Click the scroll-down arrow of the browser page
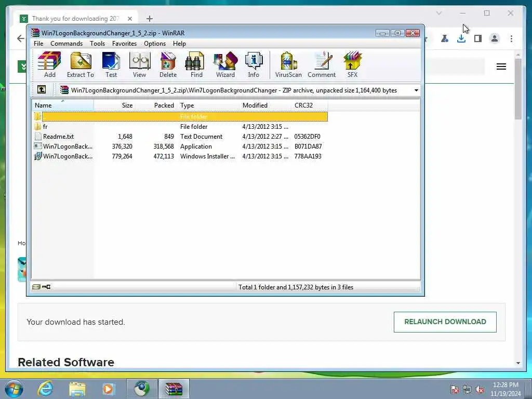 pos(518,363)
